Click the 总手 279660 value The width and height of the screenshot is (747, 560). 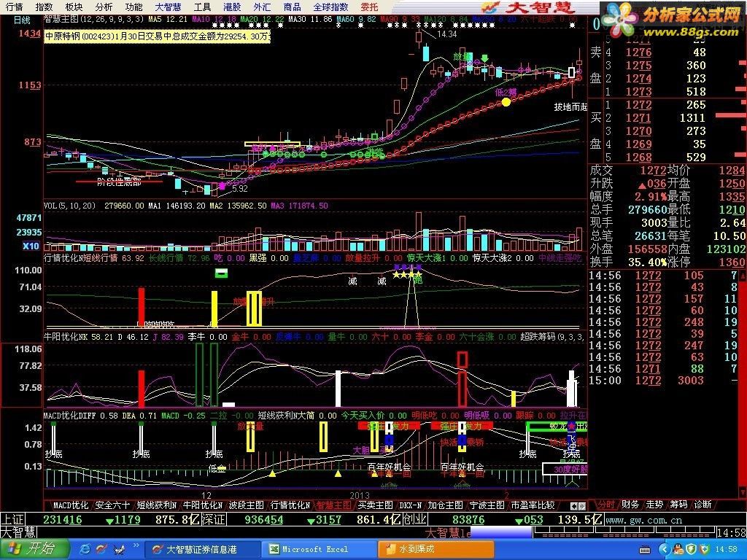click(647, 209)
